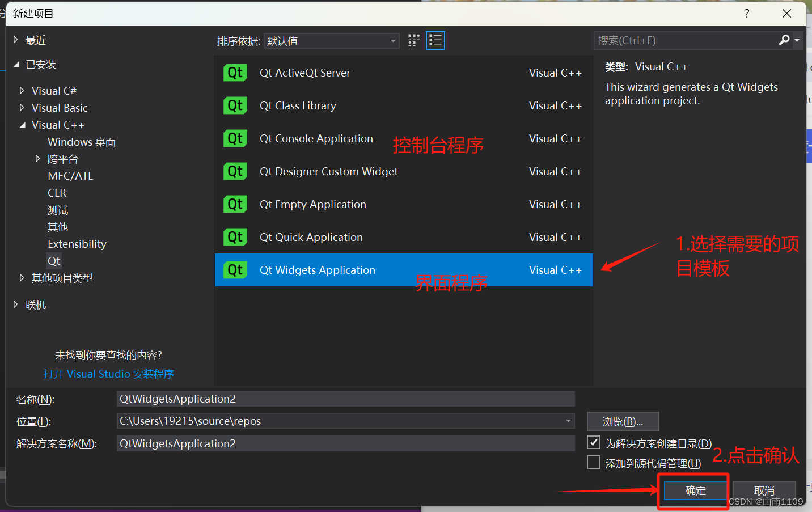
Task: Expand the 跨平台 node
Action: (x=37, y=159)
